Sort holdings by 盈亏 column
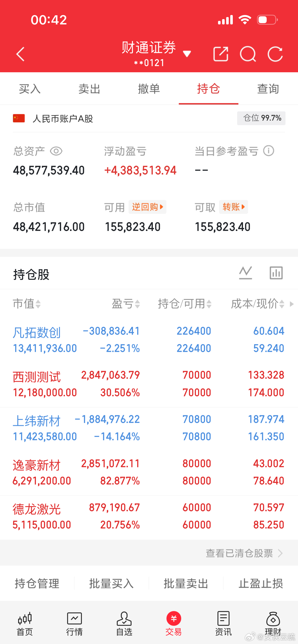The width and height of the screenshot is (298, 644). tap(126, 304)
